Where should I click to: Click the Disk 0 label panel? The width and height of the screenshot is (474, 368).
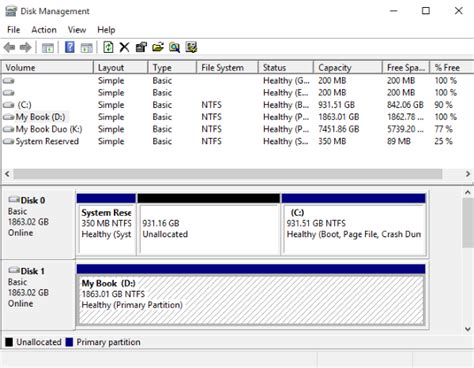point(38,224)
